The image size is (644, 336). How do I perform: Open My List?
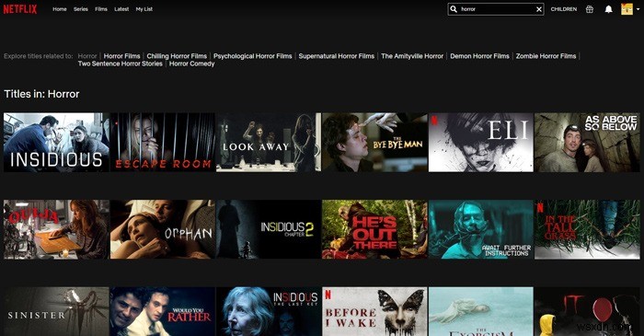tap(144, 9)
